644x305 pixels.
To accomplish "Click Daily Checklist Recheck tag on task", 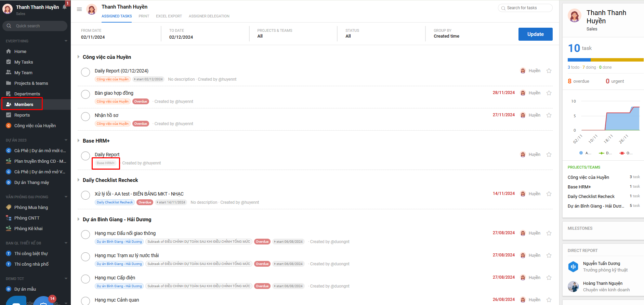I will tap(115, 202).
